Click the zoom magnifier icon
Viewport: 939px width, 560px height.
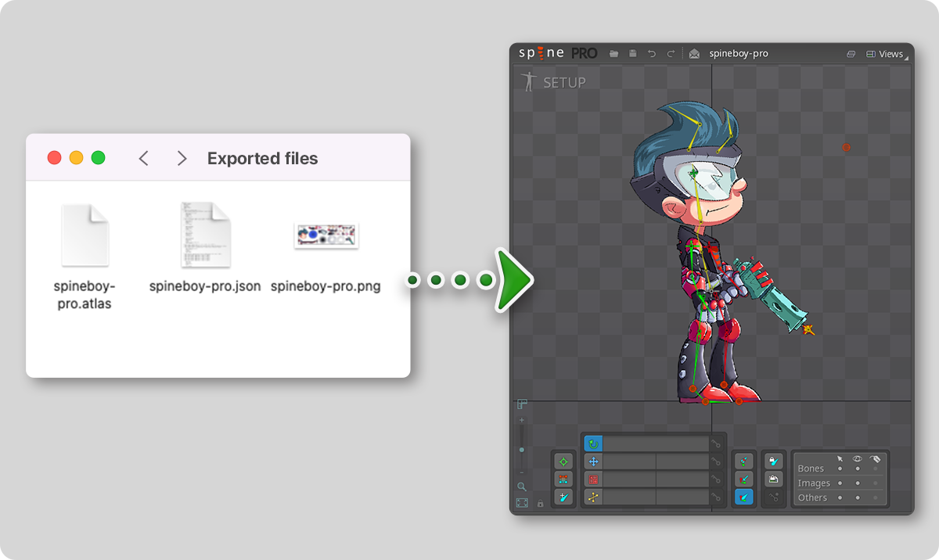(522, 486)
